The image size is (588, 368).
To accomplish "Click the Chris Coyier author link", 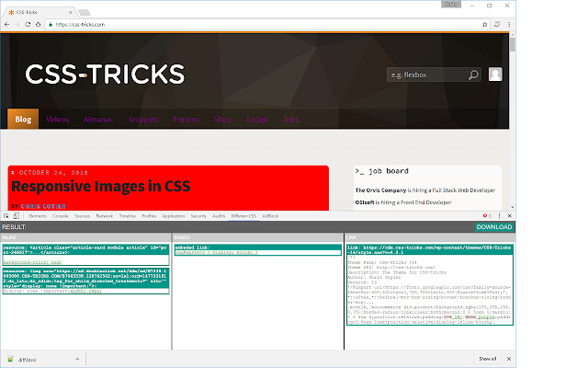I will pyautogui.click(x=43, y=206).
